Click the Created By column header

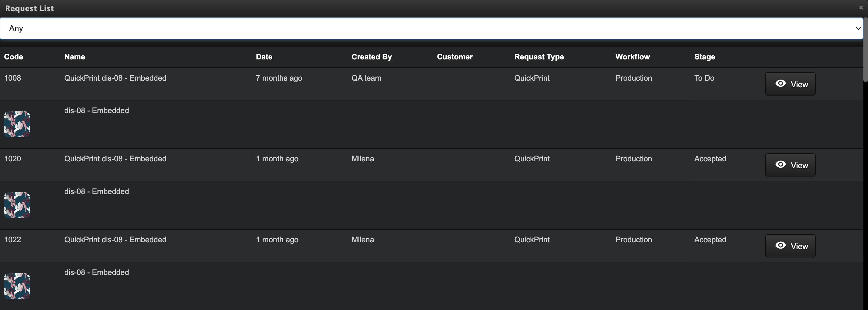[x=371, y=57]
